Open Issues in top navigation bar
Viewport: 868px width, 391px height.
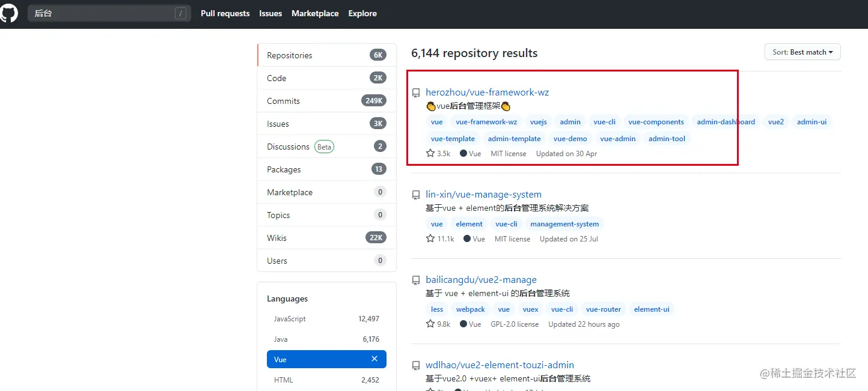point(270,13)
